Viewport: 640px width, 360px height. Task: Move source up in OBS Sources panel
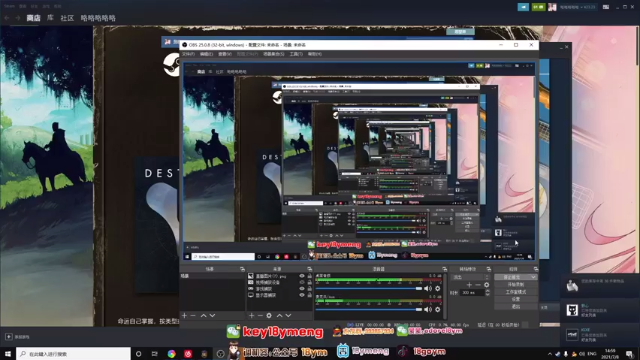coord(279,316)
